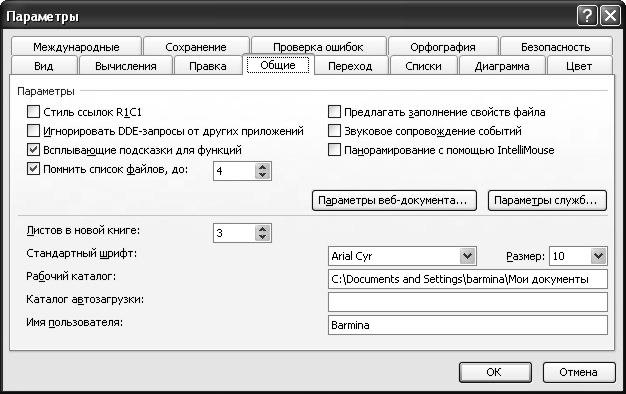Image resolution: width=626 pixels, height=394 pixels.
Task: Increase sheets in new book spinner
Action: (262, 229)
